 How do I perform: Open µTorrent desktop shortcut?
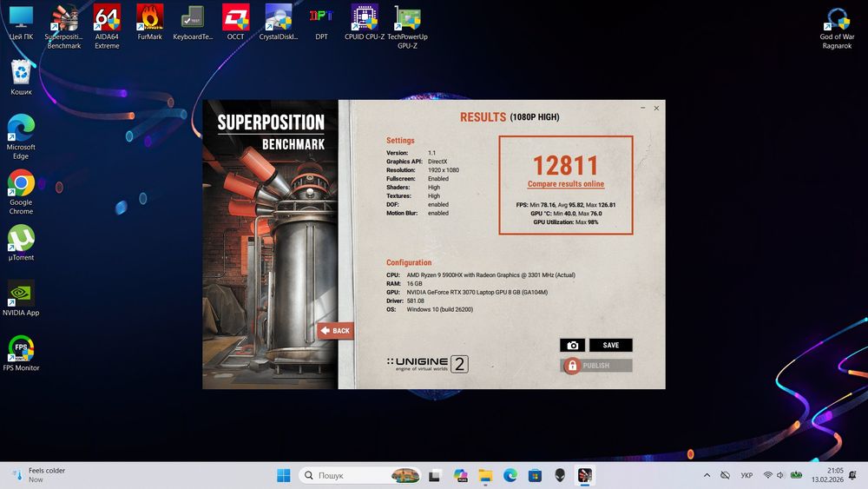point(21,242)
